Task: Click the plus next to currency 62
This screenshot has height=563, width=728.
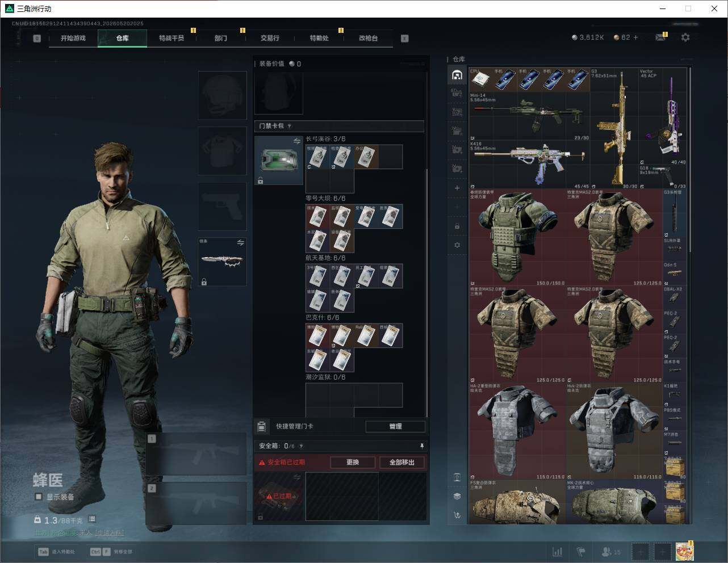Action: point(635,37)
